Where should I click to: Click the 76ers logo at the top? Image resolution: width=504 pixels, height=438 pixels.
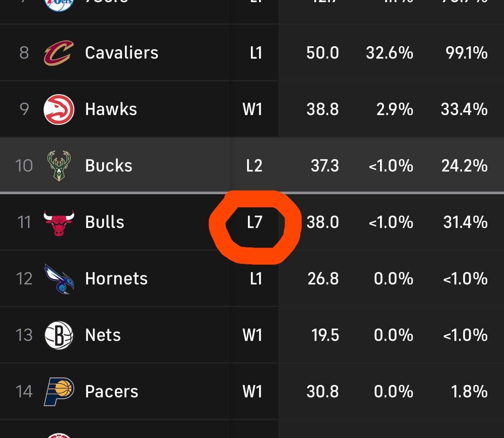[59, 4]
